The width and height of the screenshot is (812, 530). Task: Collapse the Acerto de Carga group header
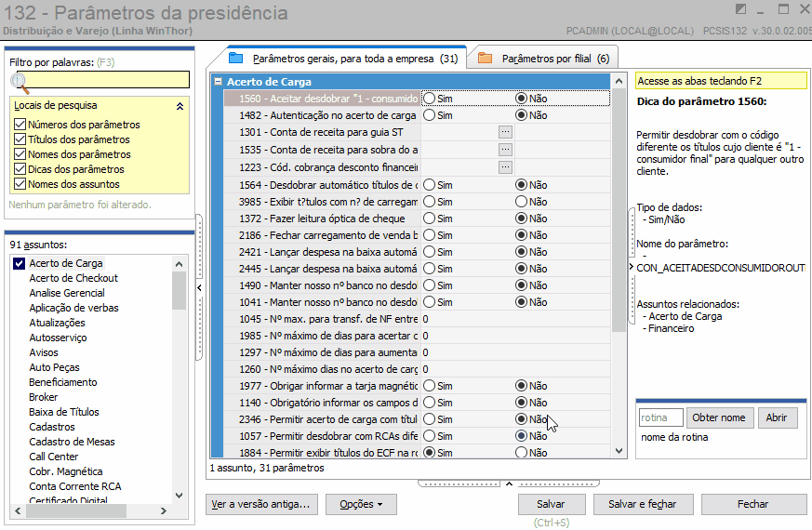218,81
